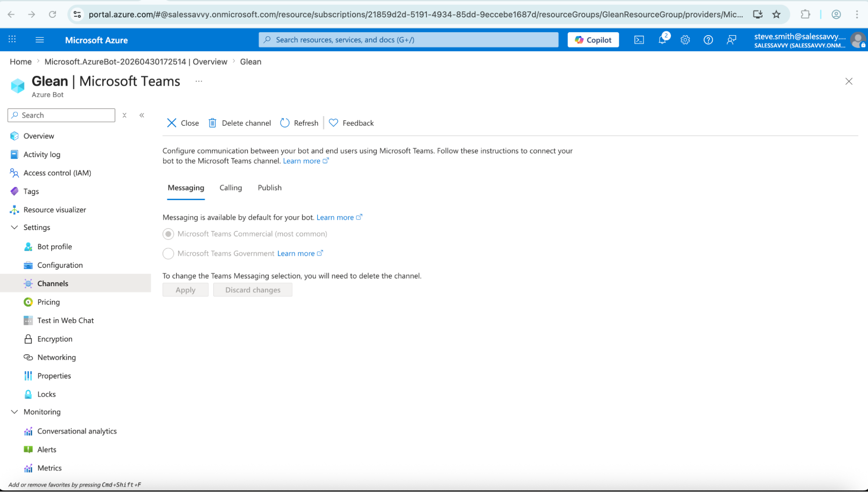
Task: Switch to the Publish tab
Action: pyautogui.click(x=270, y=188)
